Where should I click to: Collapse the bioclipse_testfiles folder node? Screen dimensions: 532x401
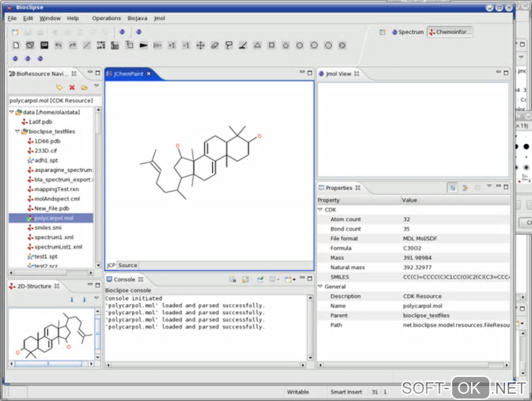pyautogui.click(x=17, y=131)
